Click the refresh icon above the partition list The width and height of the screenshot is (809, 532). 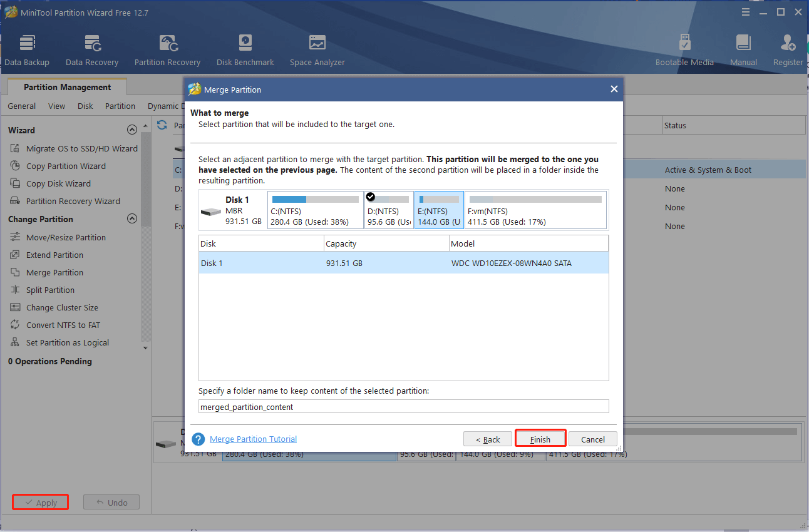click(162, 125)
